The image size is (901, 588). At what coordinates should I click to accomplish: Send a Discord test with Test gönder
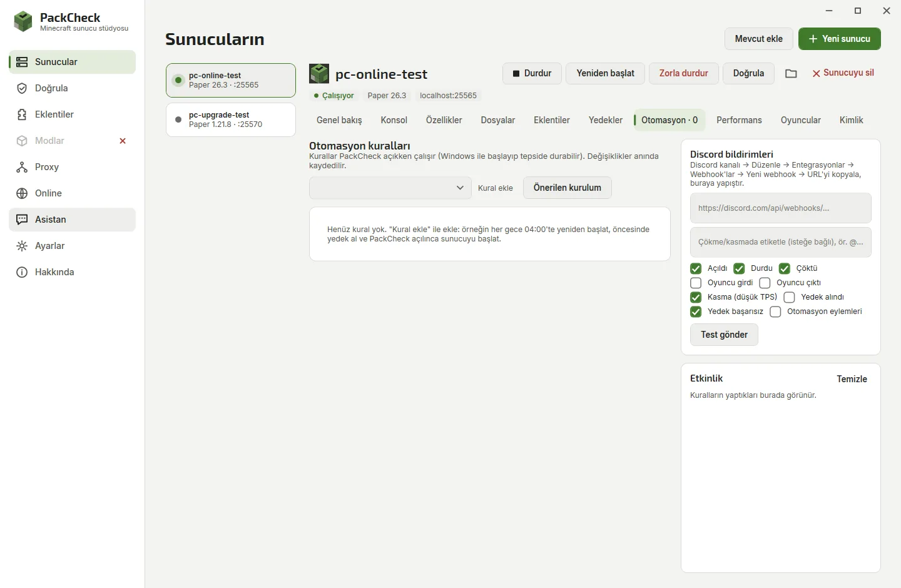[725, 335]
